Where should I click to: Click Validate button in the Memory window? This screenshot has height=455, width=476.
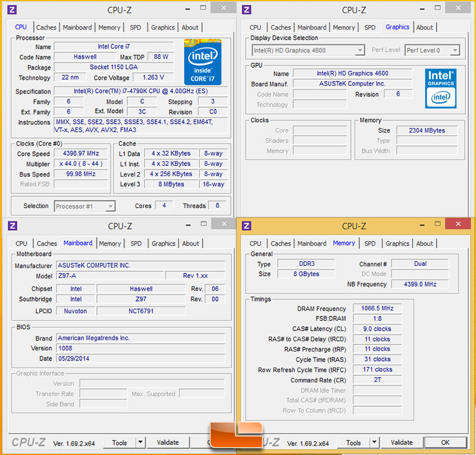coord(402,443)
